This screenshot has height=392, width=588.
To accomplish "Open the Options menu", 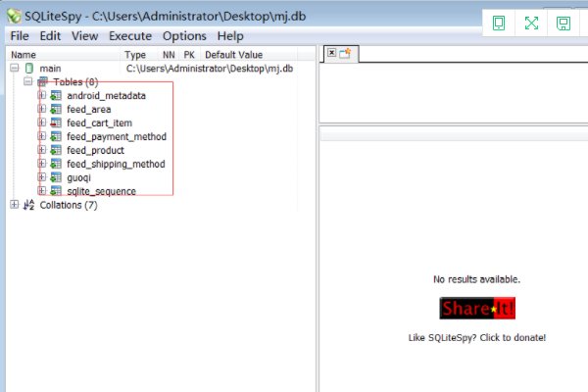I will pos(184,35).
